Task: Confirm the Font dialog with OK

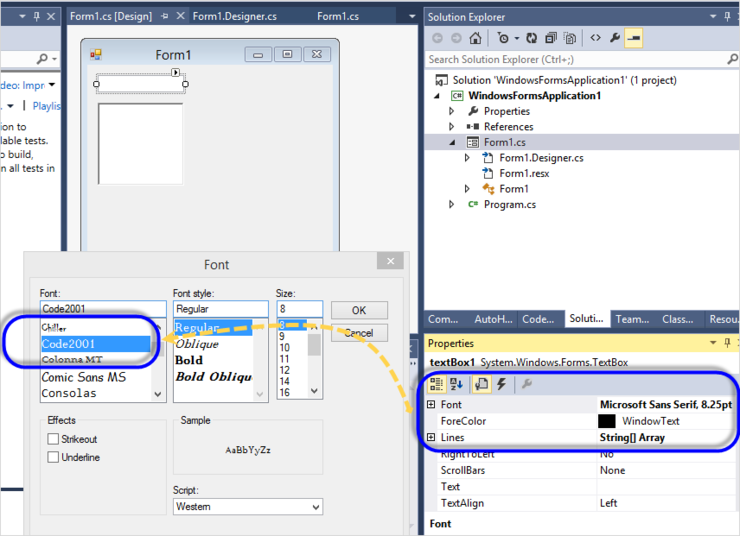Action: point(359,310)
